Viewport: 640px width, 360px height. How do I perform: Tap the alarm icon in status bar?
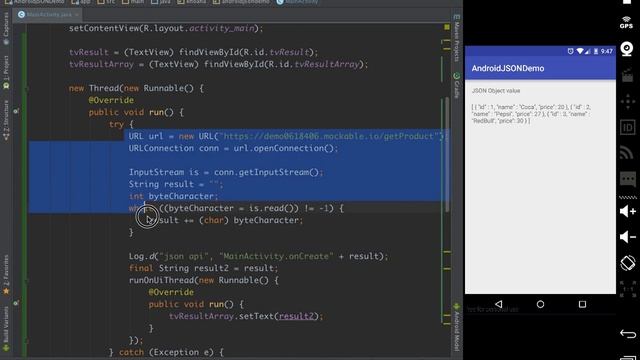[x=570, y=51]
